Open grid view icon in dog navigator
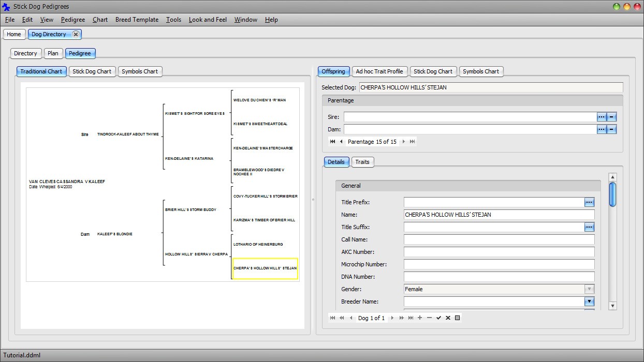Viewport: 644px width, 362px height. (x=457, y=318)
